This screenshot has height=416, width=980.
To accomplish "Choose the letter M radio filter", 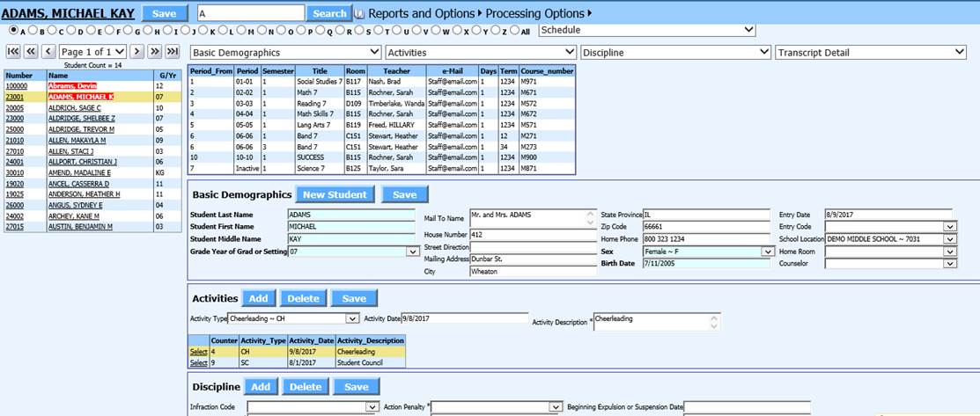I will coord(242,31).
